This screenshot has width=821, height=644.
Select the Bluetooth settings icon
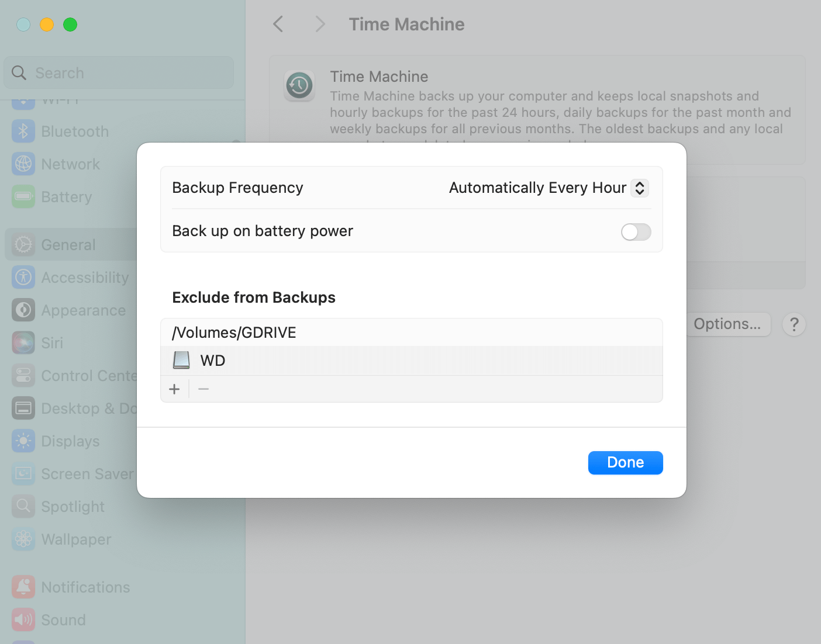click(x=23, y=131)
